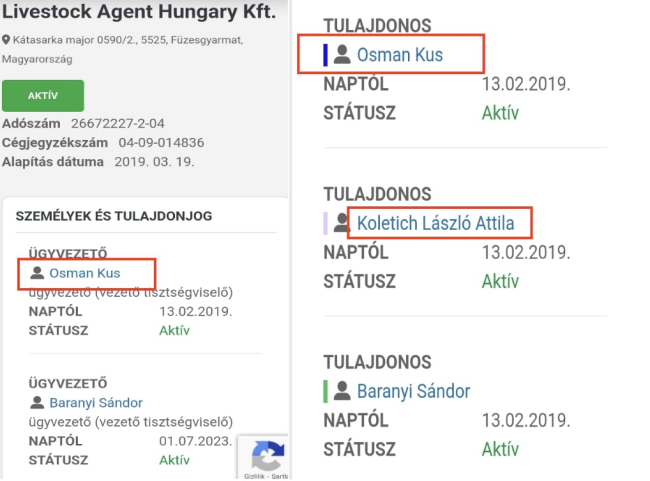Open Baranyi Sándor owner link under Tulajdonos
Image resolution: width=650 pixels, height=481 pixels.
tap(413, 391)
